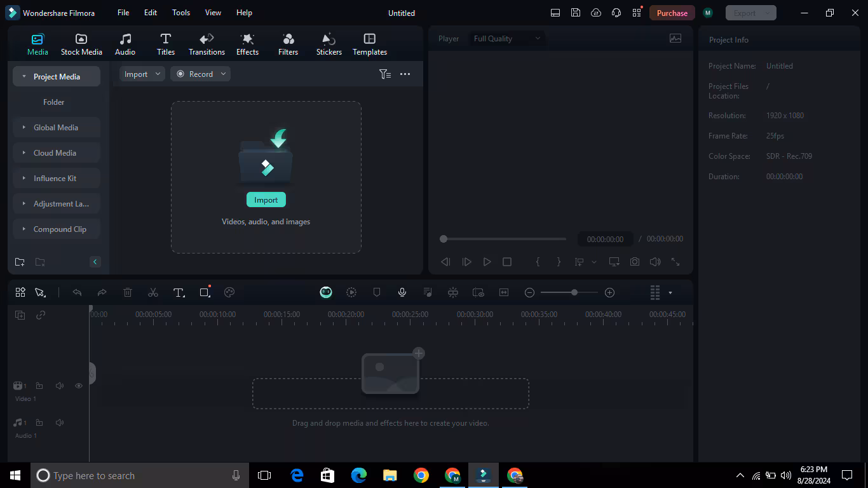868x488 pixels.
Task: Click the save project floppy disk icon
Action: coord(576,13)
